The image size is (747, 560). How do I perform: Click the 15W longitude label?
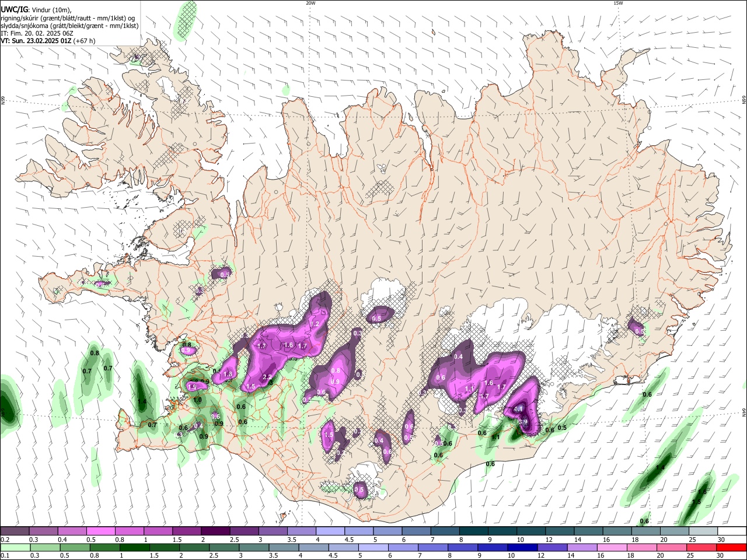[618, 3]
